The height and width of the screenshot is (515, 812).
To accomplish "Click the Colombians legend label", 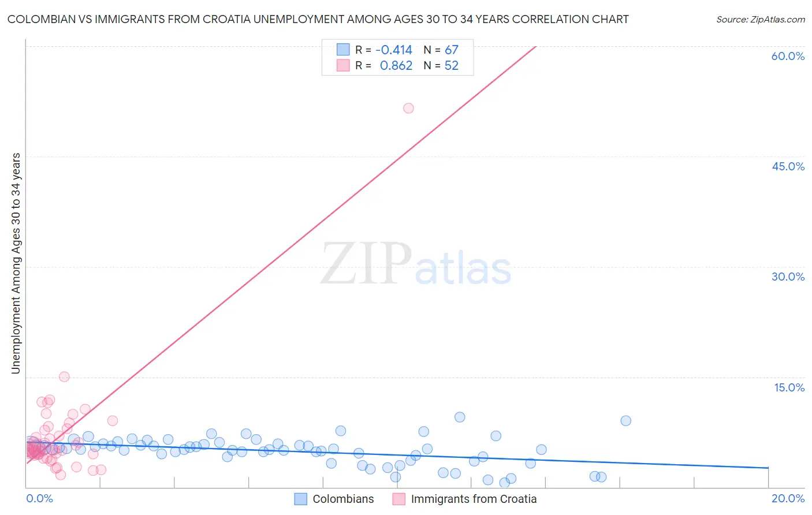I will 343,499.
